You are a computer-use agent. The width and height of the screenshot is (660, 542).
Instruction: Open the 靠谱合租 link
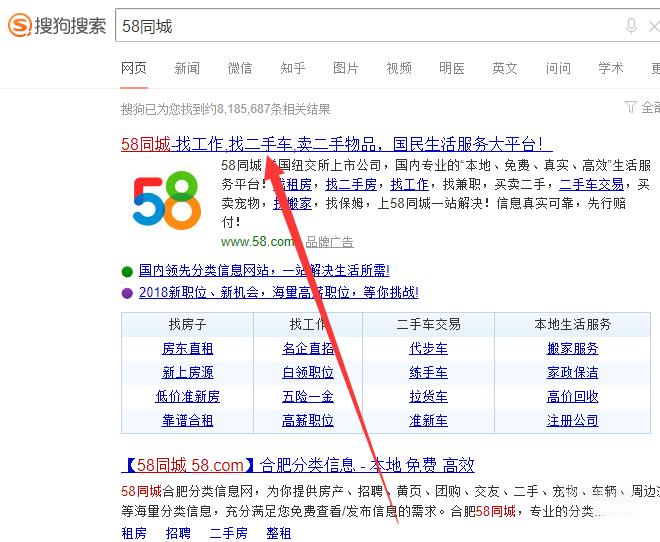coord(188,420)
